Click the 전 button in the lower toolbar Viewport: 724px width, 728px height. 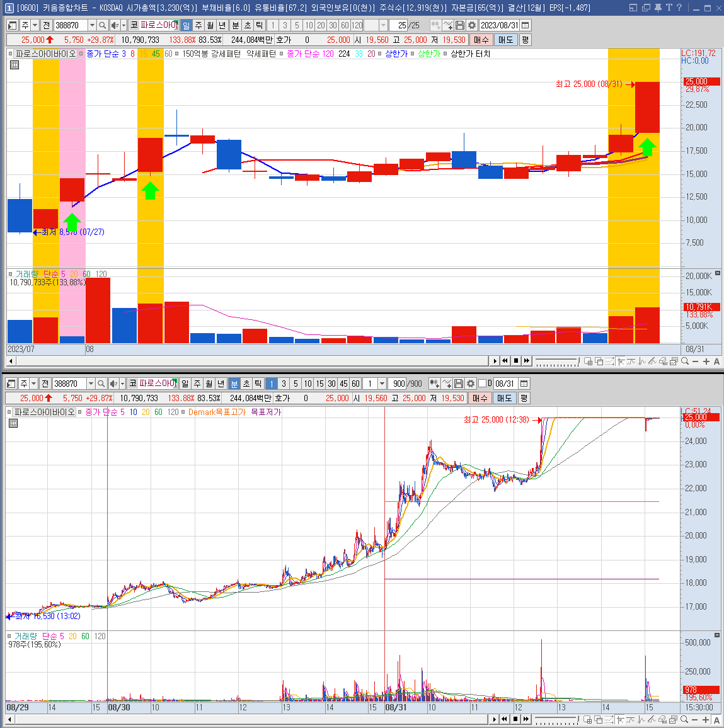pyautogui.click(x=45, y=384)
